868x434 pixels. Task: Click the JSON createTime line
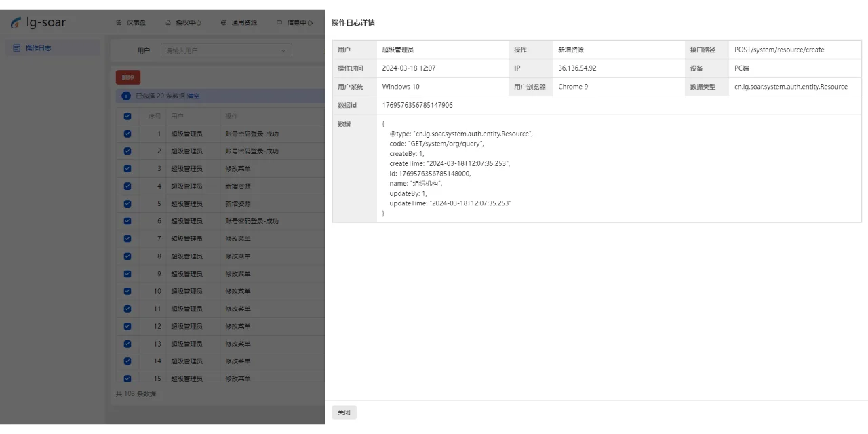click(x=450, y=163)
